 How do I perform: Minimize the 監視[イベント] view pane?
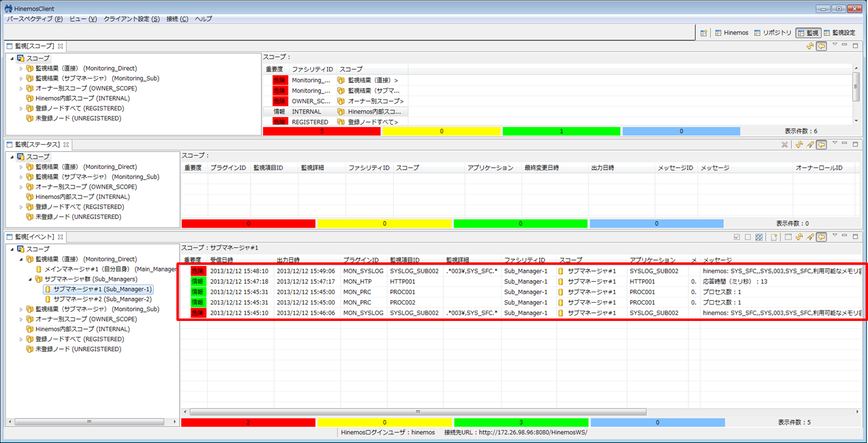(845, 236)
